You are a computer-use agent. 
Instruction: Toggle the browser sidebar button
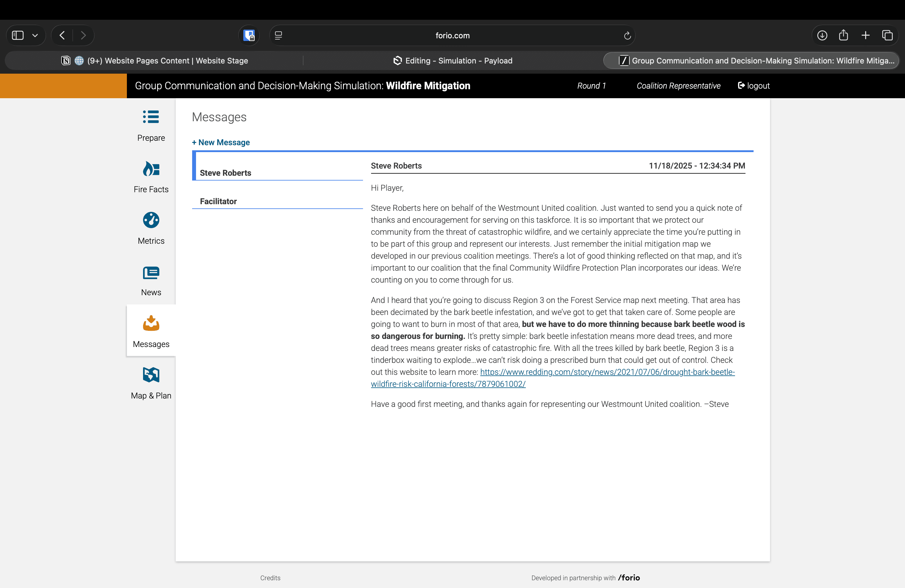click(x=18, y=35)
